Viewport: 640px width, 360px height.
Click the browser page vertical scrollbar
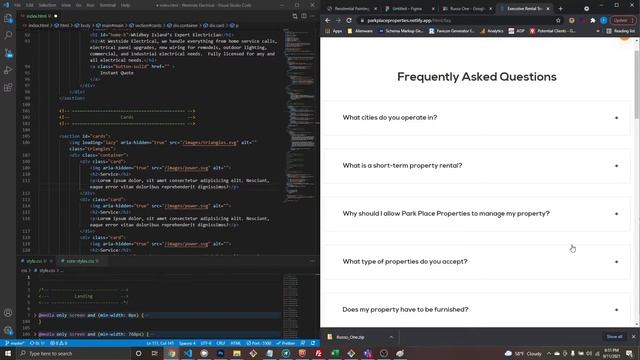point(637,85)
